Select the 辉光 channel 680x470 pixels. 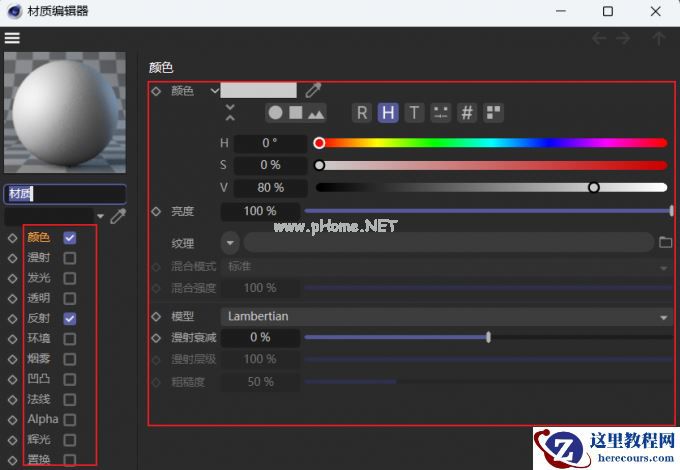[x=39, y=439]
